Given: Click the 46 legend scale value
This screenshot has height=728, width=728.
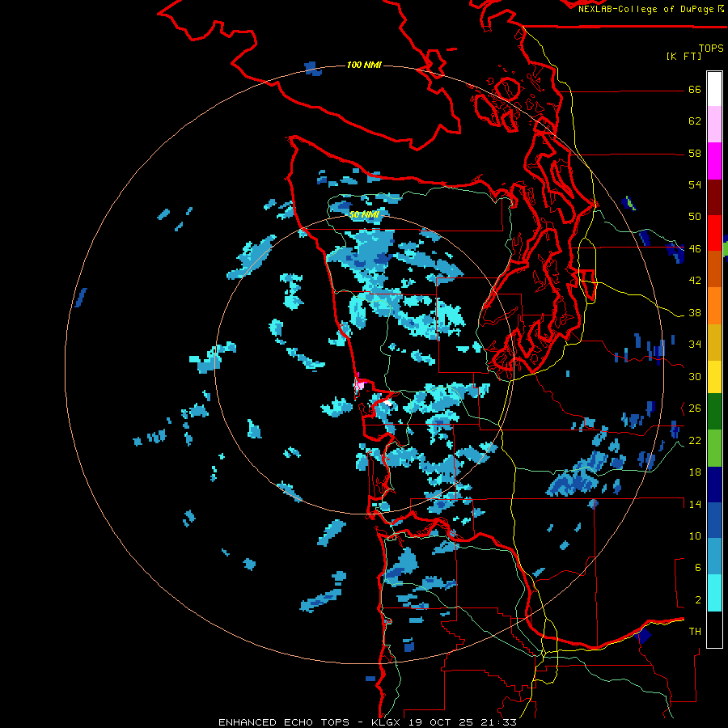Looking at the screenshot, I should [695, 249].
